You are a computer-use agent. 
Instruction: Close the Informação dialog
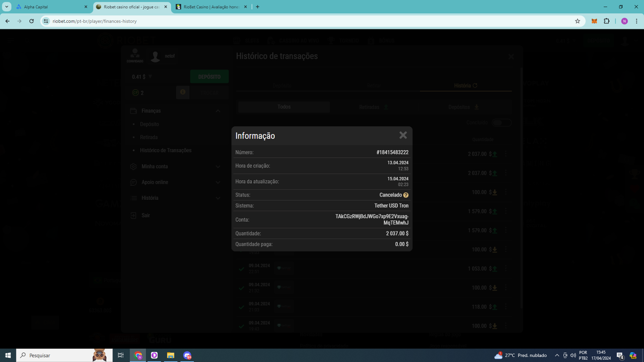point(403,135)
